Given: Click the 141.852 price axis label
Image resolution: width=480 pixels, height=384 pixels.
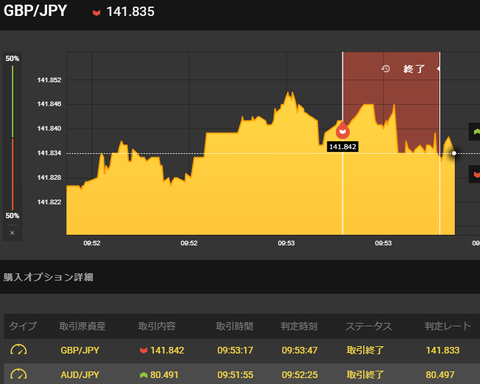Looking at the screenshot, I should pos(49,80).
